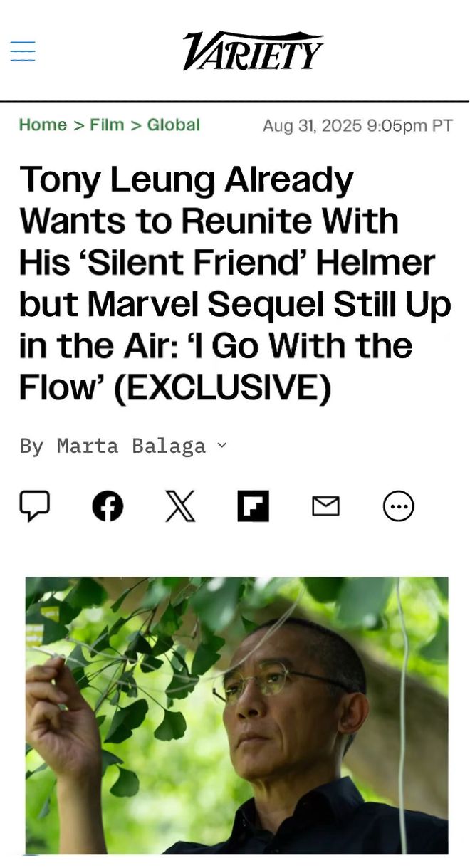
Task: Click the article headline text
Action: (235, 283)
